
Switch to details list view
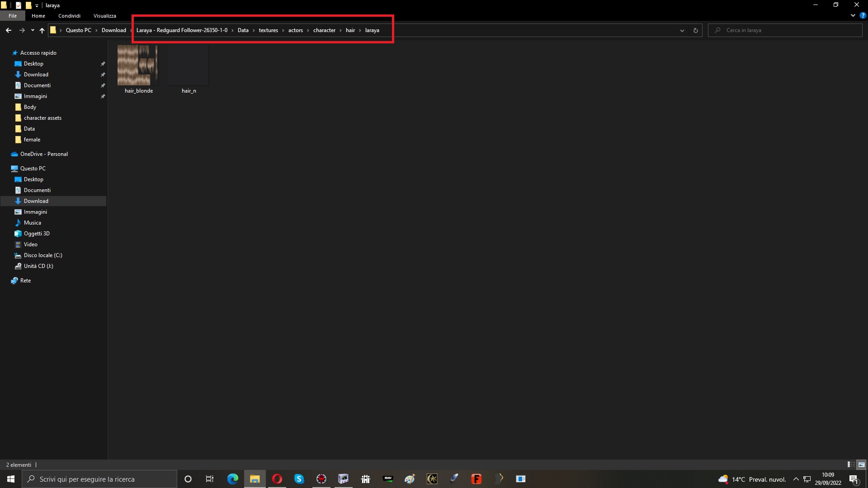click(x=851, y=465)
